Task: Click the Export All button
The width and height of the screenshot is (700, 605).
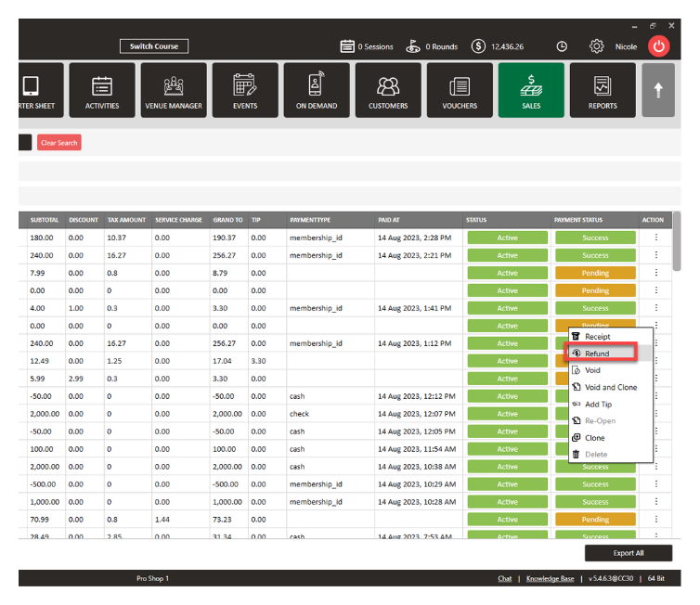Action: (628, 553)
